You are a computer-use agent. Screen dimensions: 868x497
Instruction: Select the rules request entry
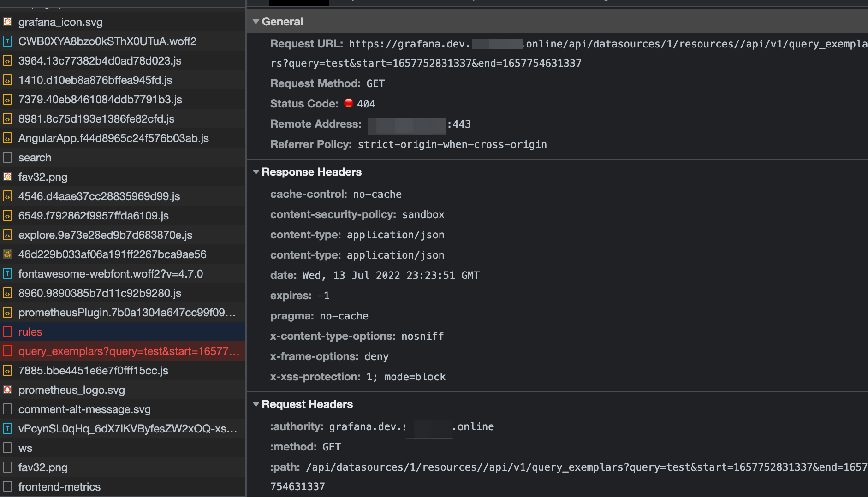30,331
